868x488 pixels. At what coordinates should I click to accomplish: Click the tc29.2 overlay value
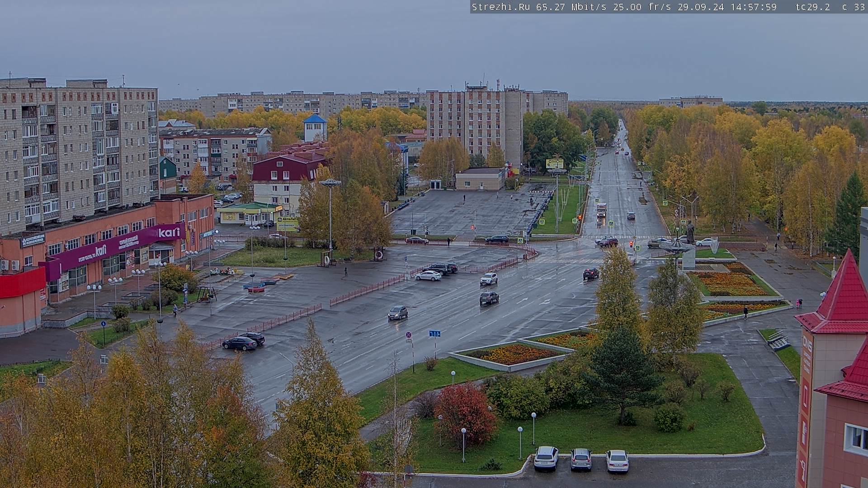pyautogui.click(x=813, y=7)
